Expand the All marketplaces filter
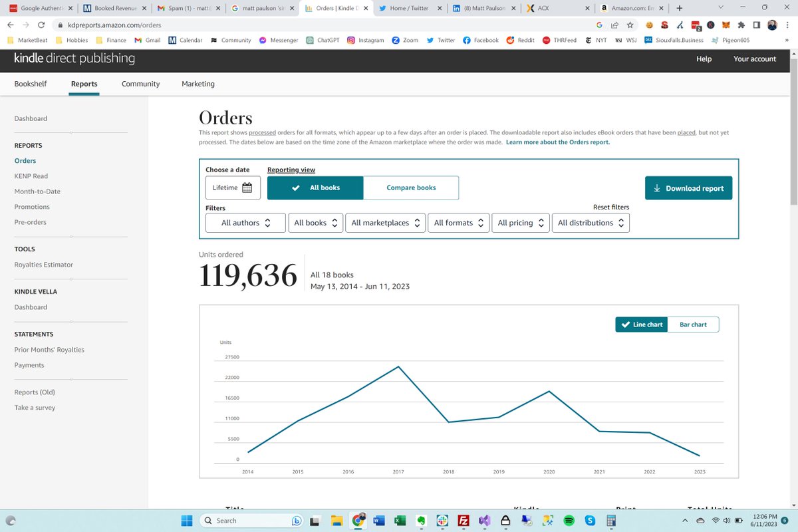Image resolution: width=798 pixels, height=532 pixels. (x=385, y=222)
